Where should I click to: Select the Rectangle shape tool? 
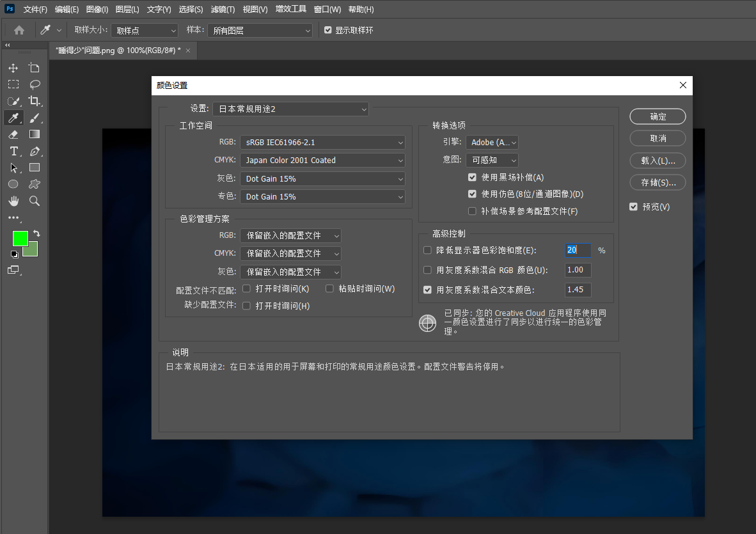[35, 168]
